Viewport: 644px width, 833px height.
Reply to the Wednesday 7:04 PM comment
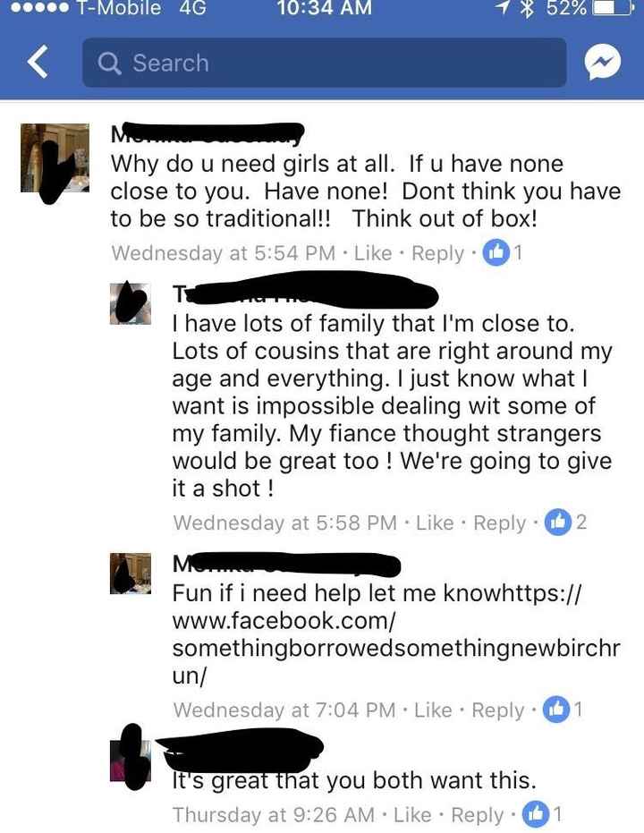[x=498, y=710]
